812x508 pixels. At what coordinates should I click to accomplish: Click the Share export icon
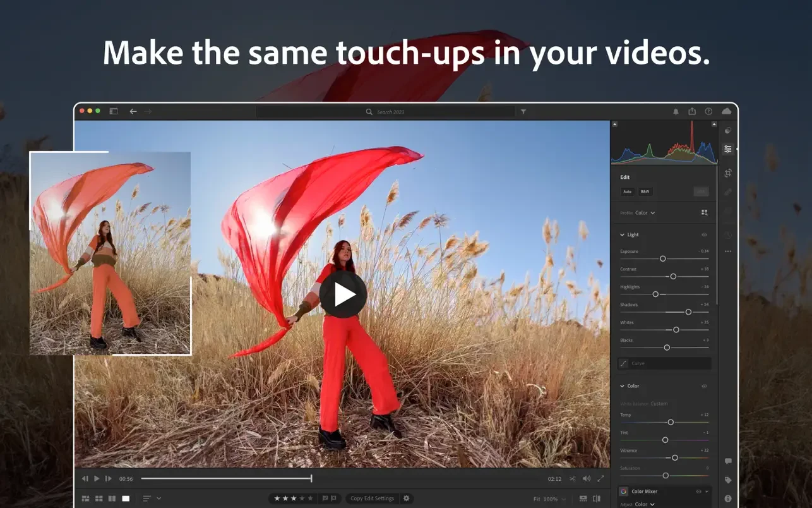pos(692,111)
